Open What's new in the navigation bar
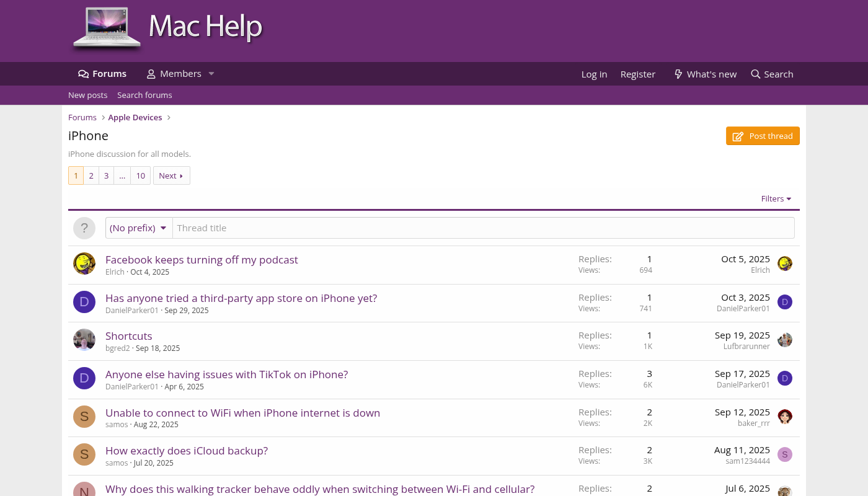The width and height of the screenshot is (868, 496). pos(705,74)
